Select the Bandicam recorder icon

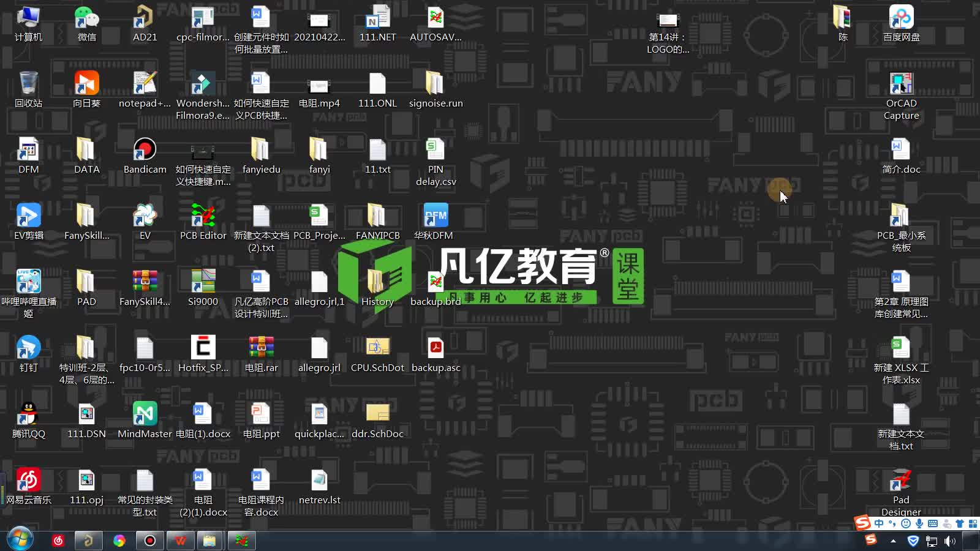click(x=145, y=156)
